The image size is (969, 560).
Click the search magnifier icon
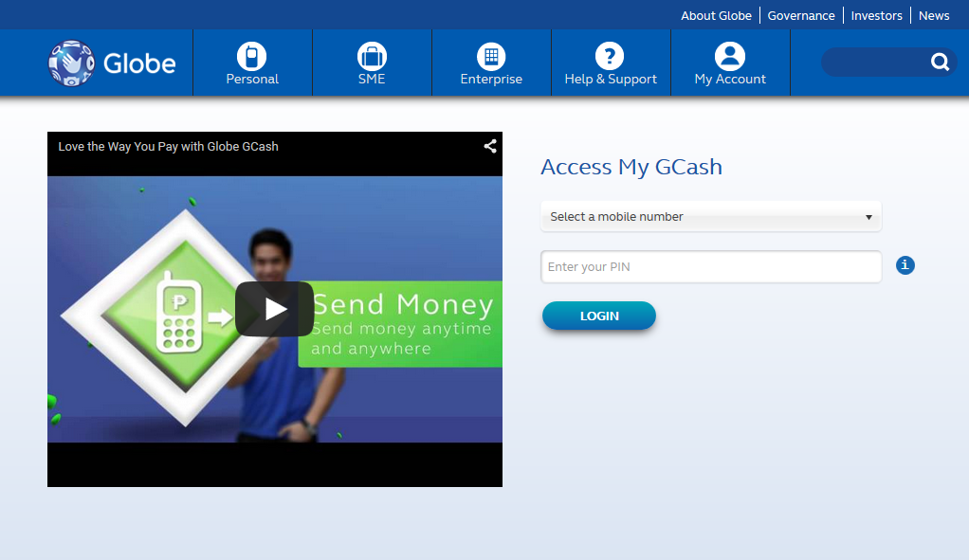pyautogui.click(x=940, y=62)
